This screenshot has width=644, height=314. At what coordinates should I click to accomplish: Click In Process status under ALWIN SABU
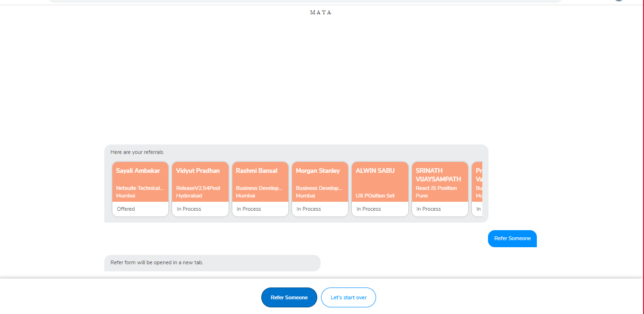[380, 209]
